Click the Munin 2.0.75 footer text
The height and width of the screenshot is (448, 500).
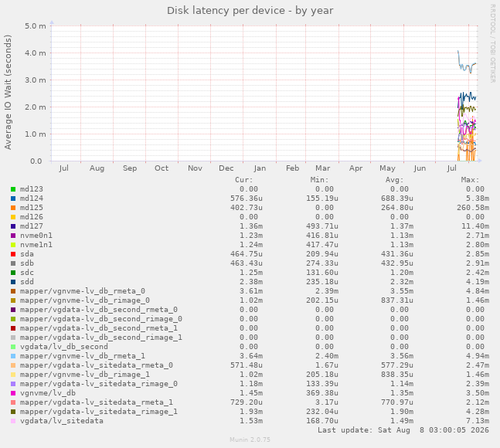pyautogui.click(x=250, y=440)
